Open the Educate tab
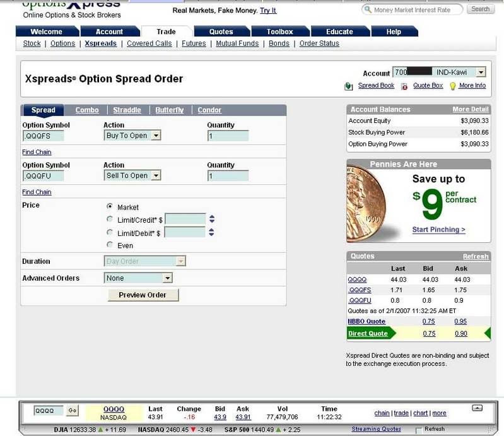This screenshot has width=504, height=436. (339, 32)
